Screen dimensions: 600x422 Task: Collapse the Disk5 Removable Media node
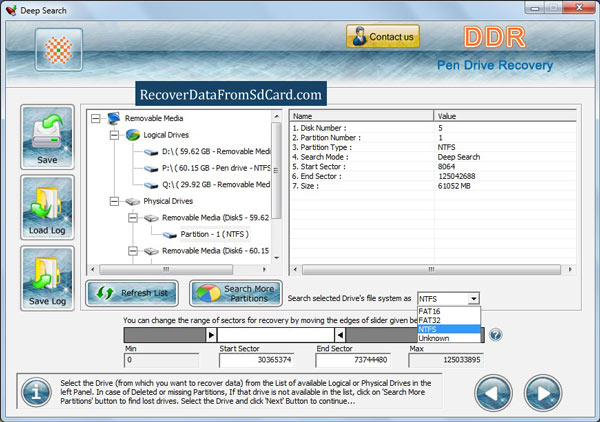[133, 218]
